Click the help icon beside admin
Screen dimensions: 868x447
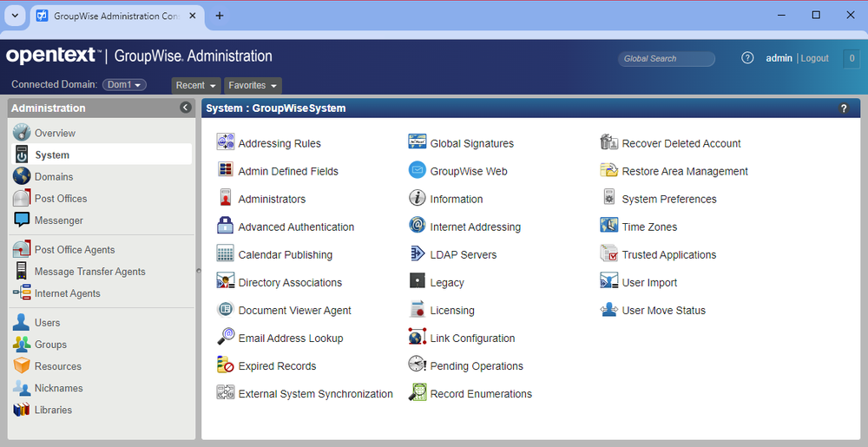pyautogui.click(x=747, y=57)
